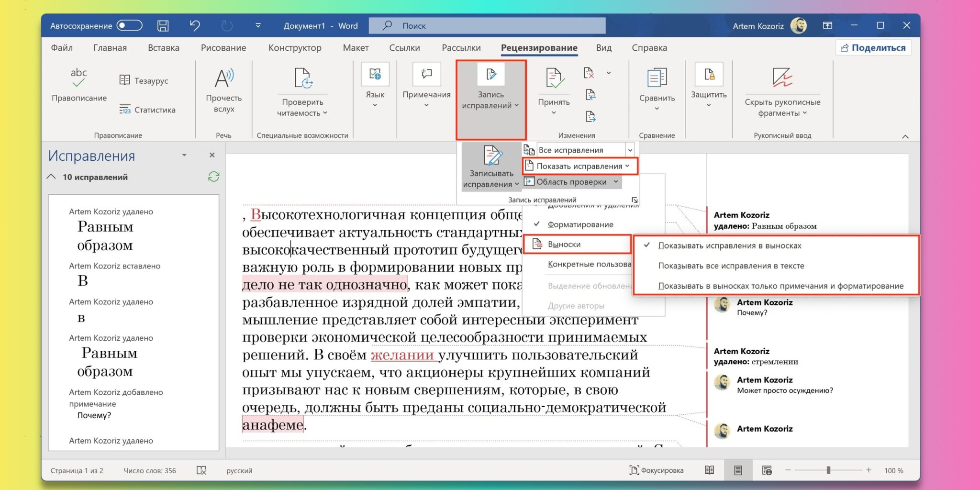Screen dimensions: 980x490
Task: Switch to the Вставка ribbon tab
Action: 163,48
